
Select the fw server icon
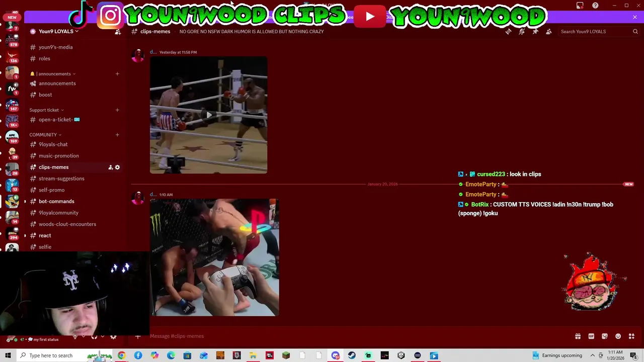(x=12, y=88)
